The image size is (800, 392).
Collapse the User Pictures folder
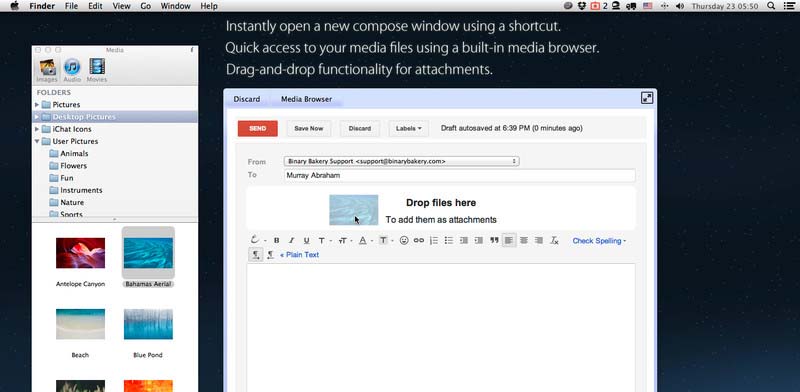click(x=37, y=141)
